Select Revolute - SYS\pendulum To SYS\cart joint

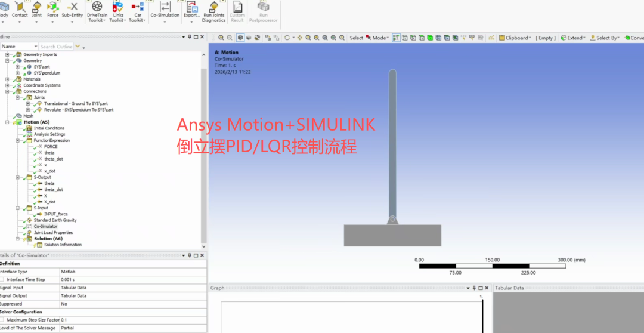pos(79,110)
